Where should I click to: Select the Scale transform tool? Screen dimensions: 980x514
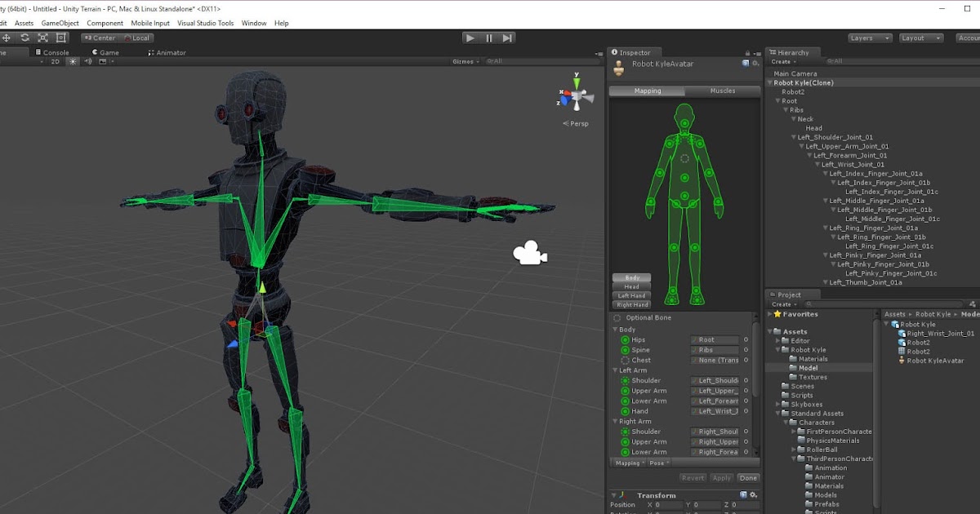coord(42,38)
